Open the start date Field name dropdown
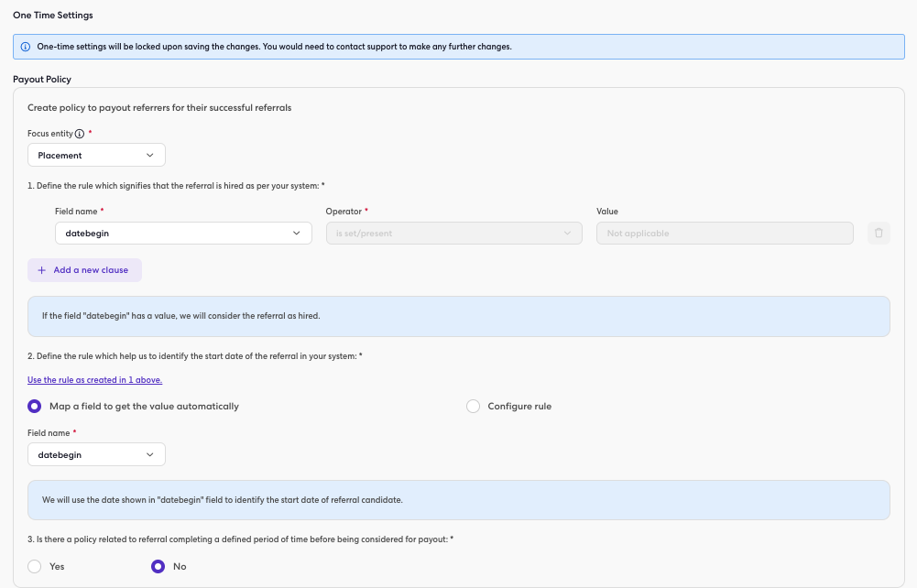 click(96, 454)
